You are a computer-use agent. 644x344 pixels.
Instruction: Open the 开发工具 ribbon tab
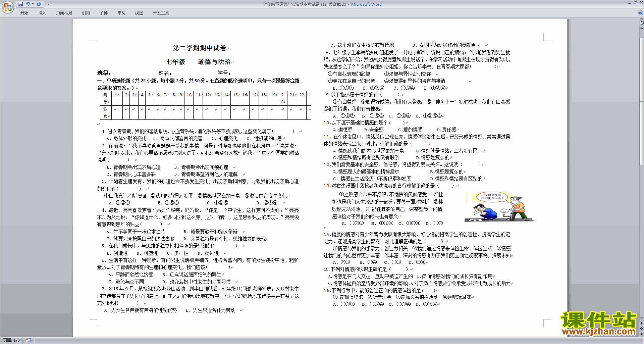[x=161, y=13]
